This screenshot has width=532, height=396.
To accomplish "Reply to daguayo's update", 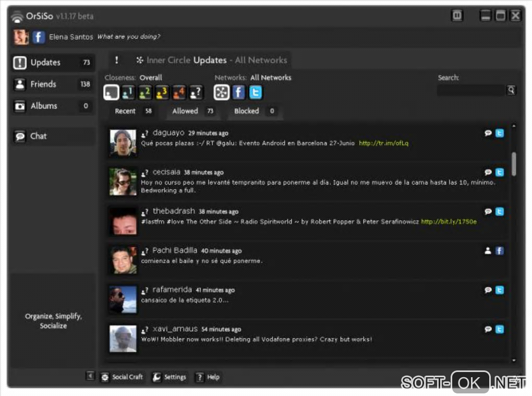I will tap(488, 133).
